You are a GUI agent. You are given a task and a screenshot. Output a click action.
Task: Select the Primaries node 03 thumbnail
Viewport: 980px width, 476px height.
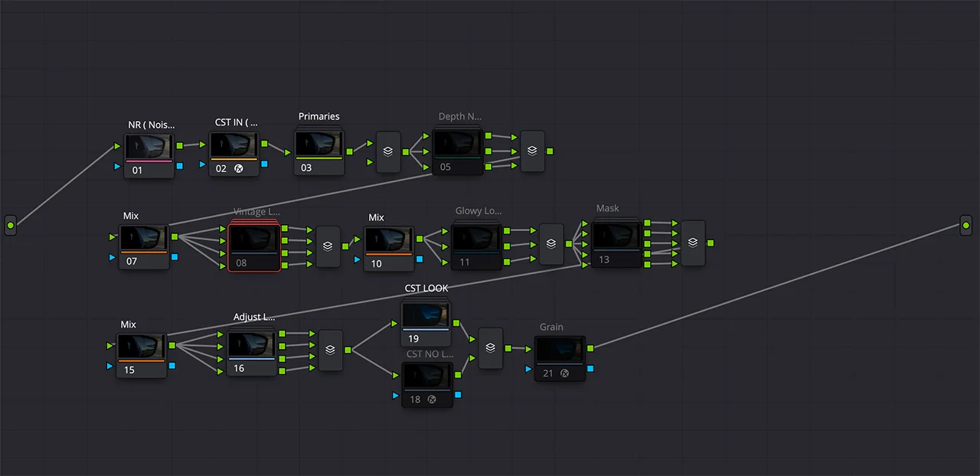[318, 145]
